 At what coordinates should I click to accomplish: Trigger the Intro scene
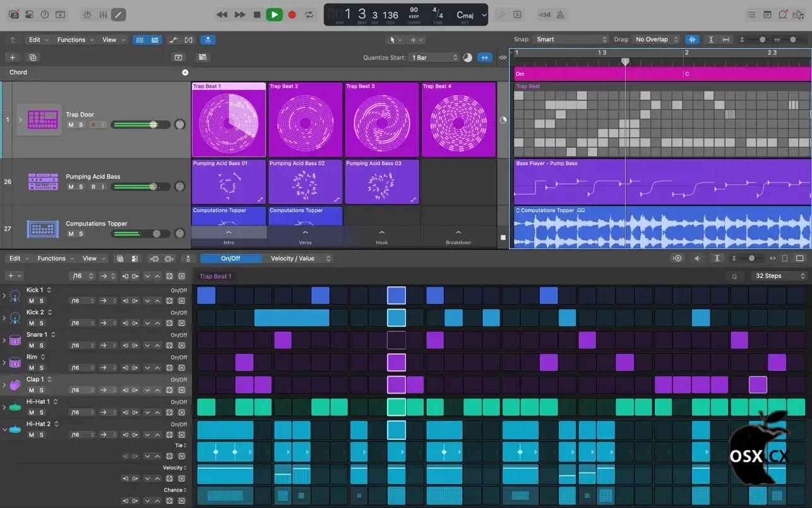point(229,233)
